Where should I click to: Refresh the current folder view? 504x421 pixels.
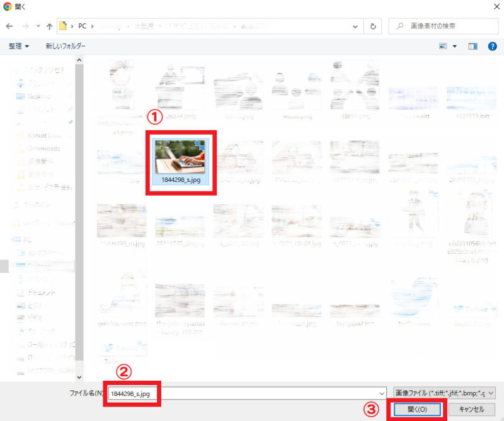[x=374, y=26]
